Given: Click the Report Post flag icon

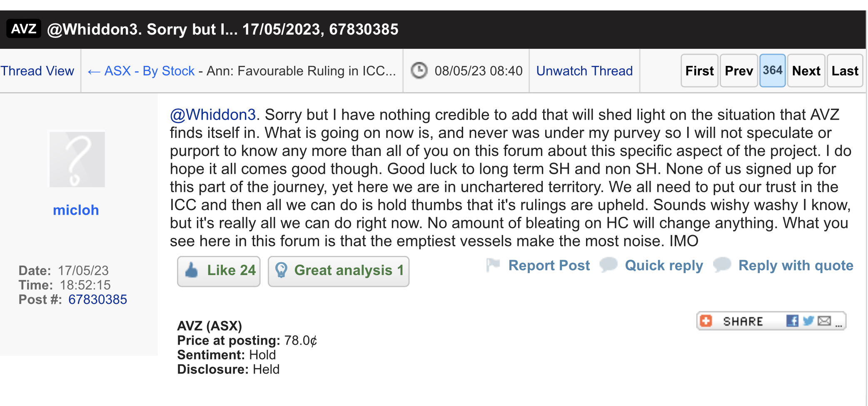Looking at the screenshot, I should (493, 265).
